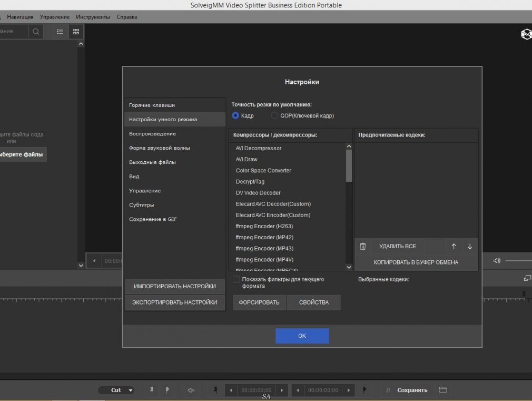
Task: Click the Выберите файлы button
Action: pyautogui.click(x=23, y=154)
